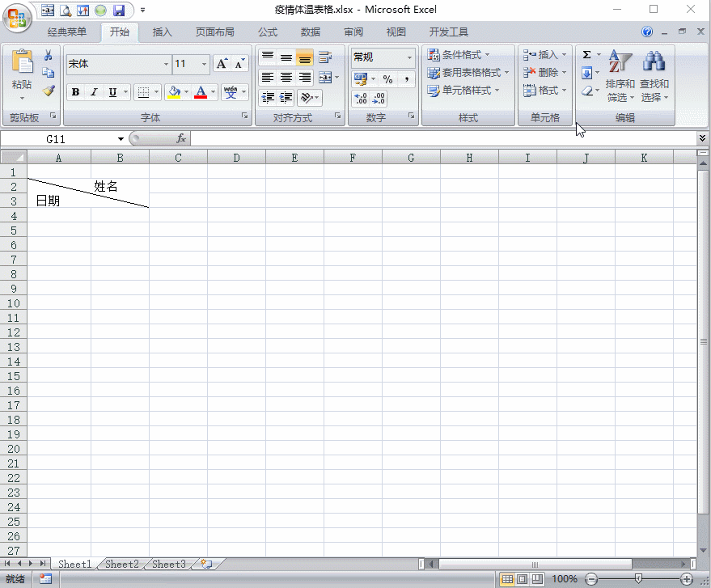Toggle bottom vertical alignment
Screen dimensions: 711x588
(305, 57)
